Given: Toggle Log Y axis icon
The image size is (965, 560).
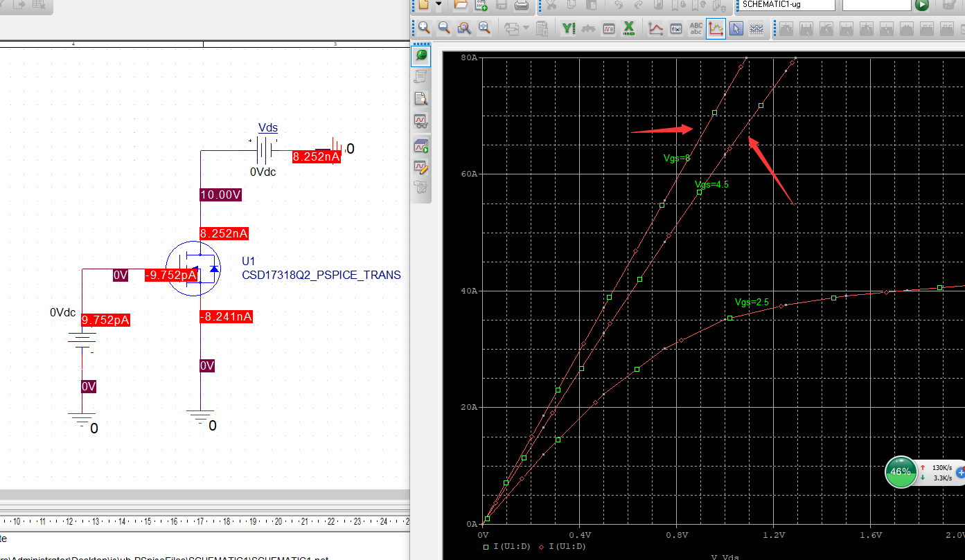Looking at the screenshot, I should tap(569, 28).
